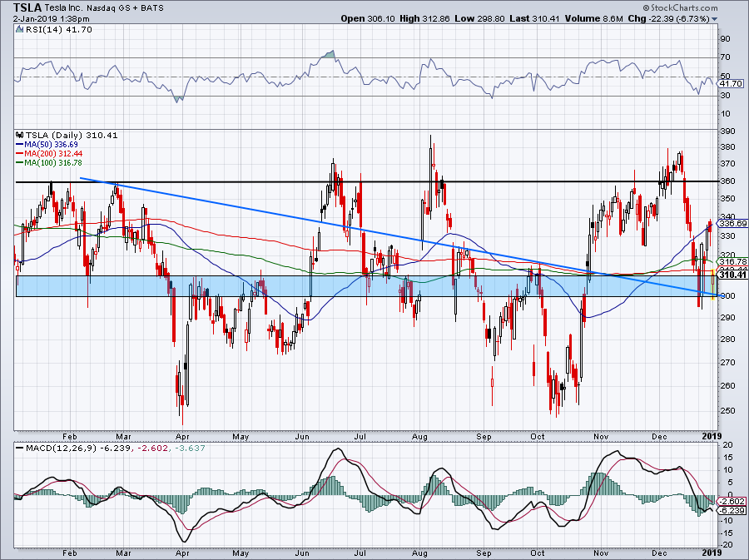Click the Nasdaq GS + BATS exchange label
This screenshot has width=749, height=560.
pyautogui.click(x=125, y=8)
